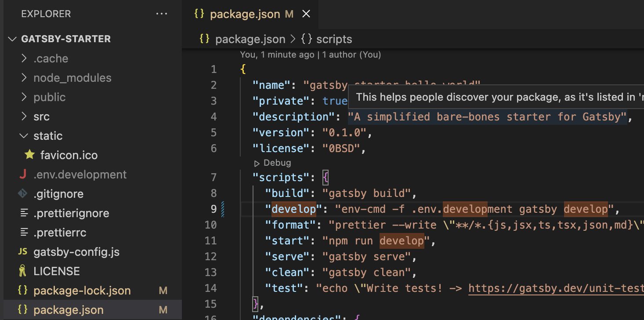Click the '1 author (You)' code lens
This screenshot has width=644, height=320.
point(351,55)
